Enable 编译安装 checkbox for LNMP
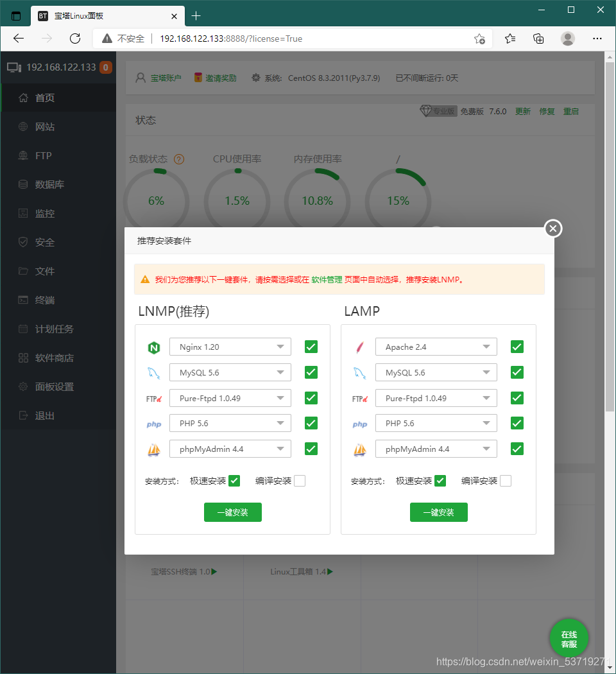The image size is (616, 674). [x=300, y=481]
